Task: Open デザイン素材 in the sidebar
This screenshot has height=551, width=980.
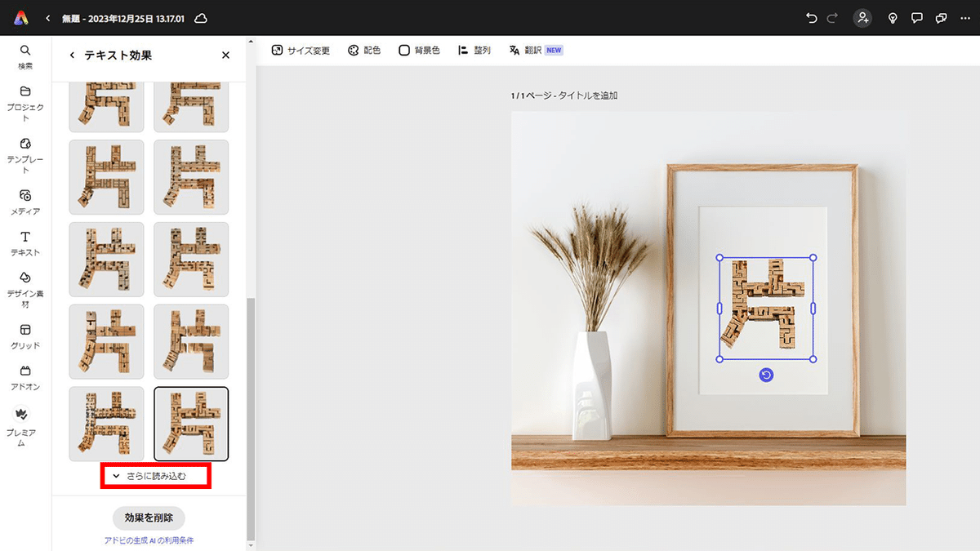Action: click(25, 290)
